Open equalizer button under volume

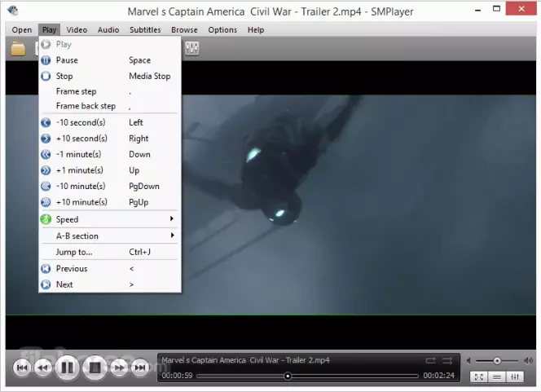pyautogui.click(x=515, y=377)
